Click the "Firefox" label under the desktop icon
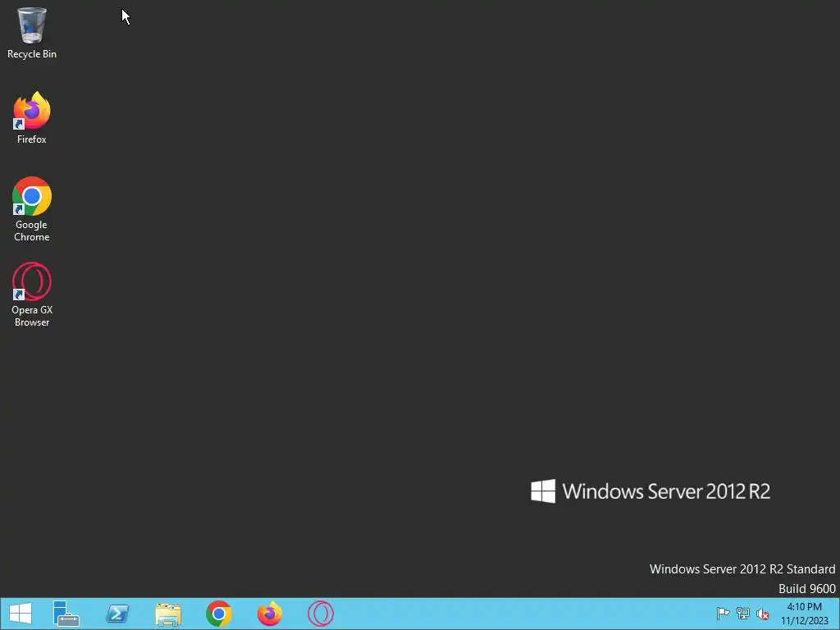The image size is (840, 630). [32, 139]
